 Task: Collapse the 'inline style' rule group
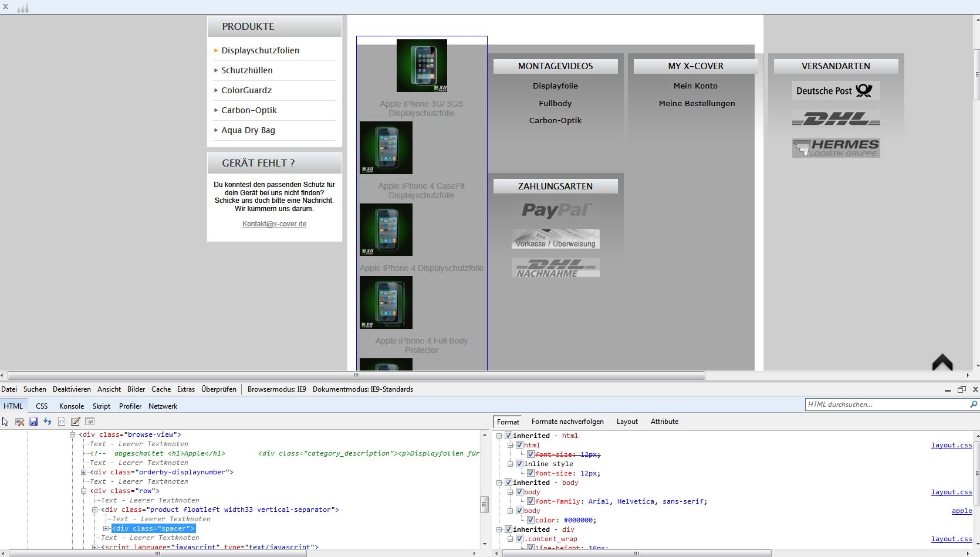point(511,464)
